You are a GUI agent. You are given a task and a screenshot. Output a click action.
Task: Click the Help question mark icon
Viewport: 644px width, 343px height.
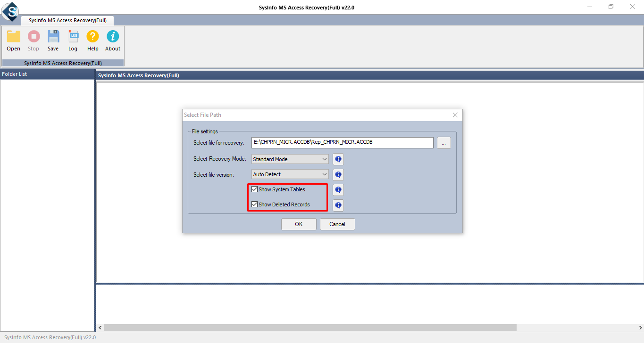93,37
